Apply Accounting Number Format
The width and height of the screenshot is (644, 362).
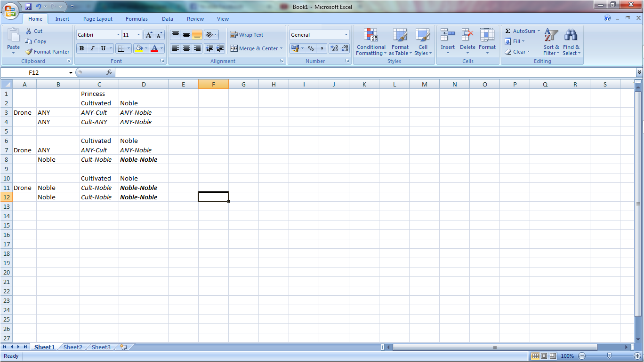tap(295, 48)
